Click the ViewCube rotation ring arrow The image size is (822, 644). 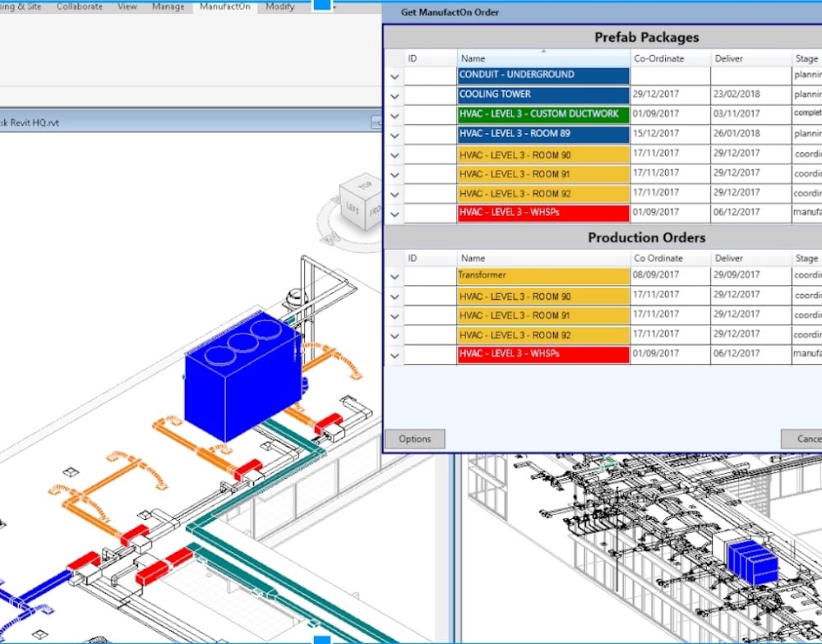(334, 200)
